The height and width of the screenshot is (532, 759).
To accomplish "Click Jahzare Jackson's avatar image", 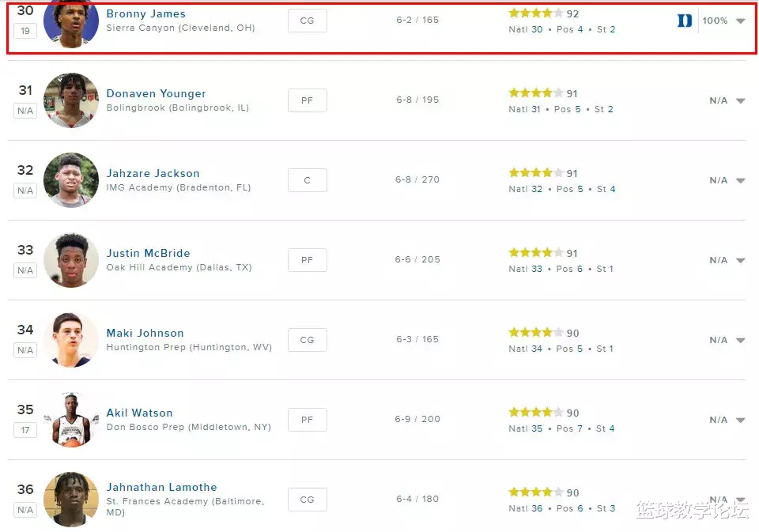I will point(70,180).
